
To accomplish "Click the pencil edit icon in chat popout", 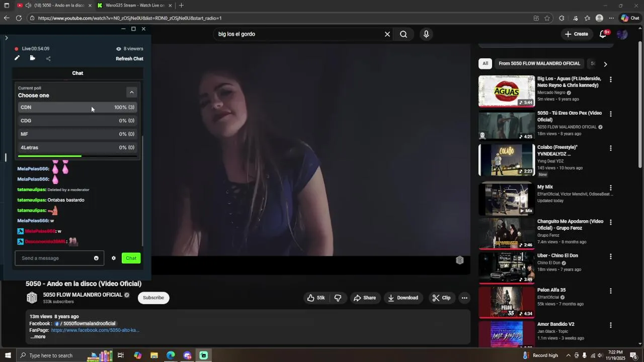I will (17, 58).
